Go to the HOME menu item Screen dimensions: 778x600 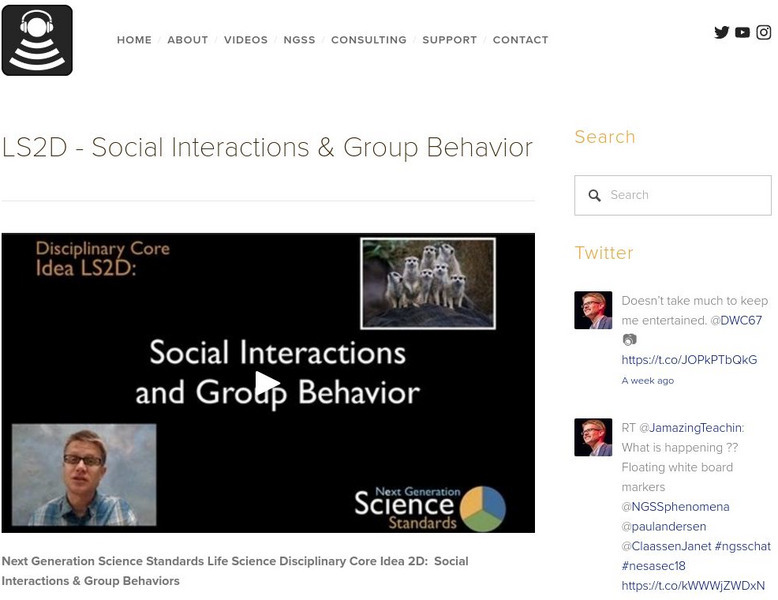134,40
